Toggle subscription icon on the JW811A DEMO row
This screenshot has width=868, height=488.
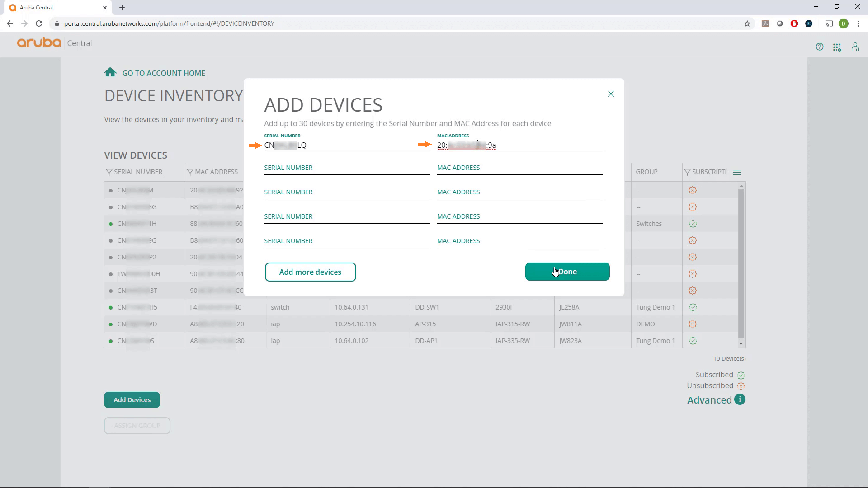coord(693,324)
